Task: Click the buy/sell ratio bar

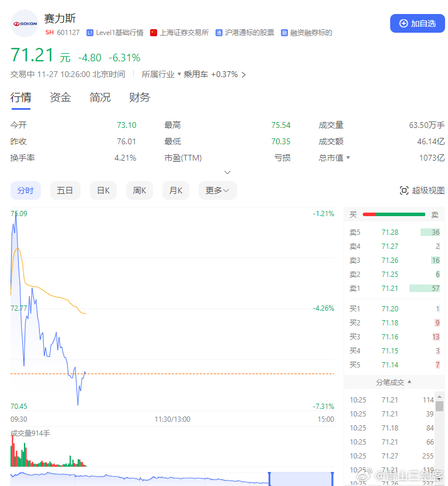Action: pyautogui.click(x=394, y=214)
